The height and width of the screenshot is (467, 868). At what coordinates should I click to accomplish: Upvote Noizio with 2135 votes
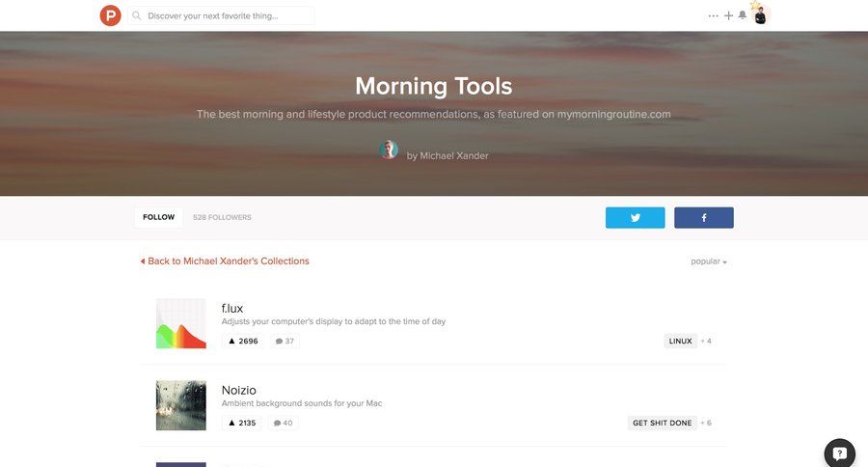tap(242, 423)
